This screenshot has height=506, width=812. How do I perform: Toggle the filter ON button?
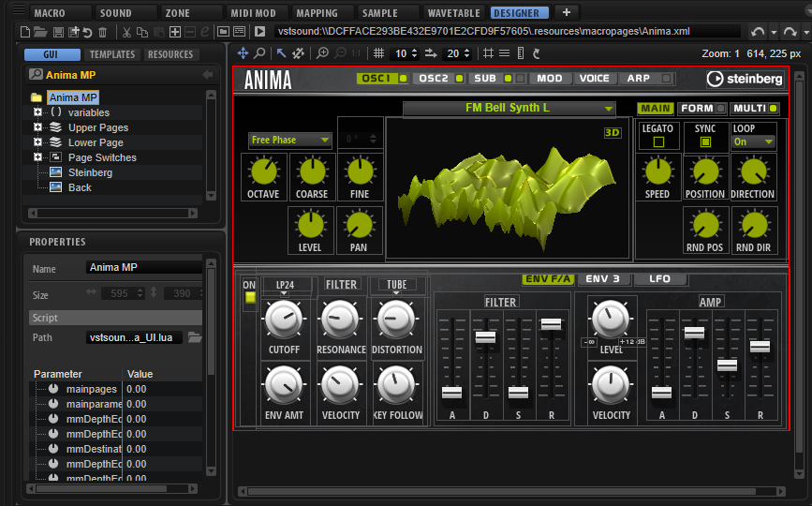pyautogui.click(x=250, y=297)
